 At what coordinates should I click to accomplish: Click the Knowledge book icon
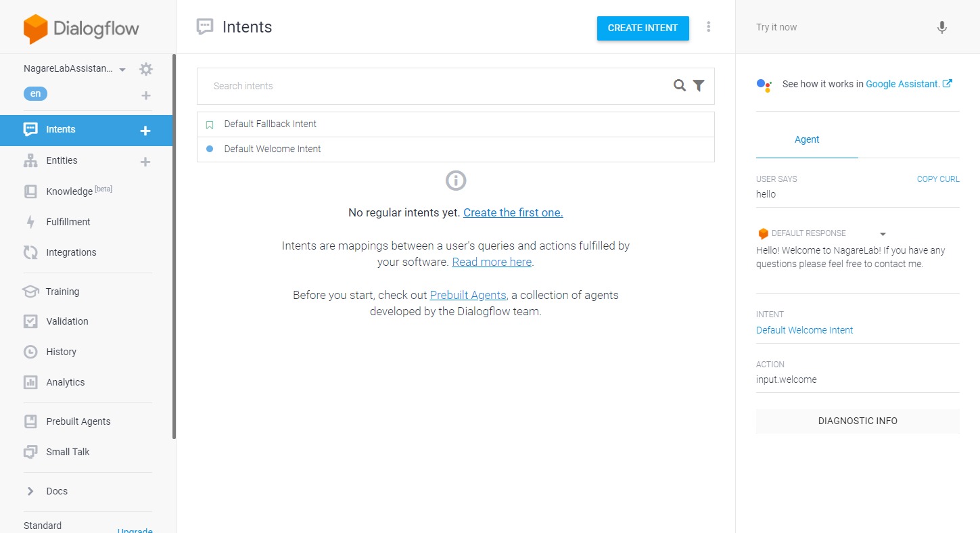(30, 191)
